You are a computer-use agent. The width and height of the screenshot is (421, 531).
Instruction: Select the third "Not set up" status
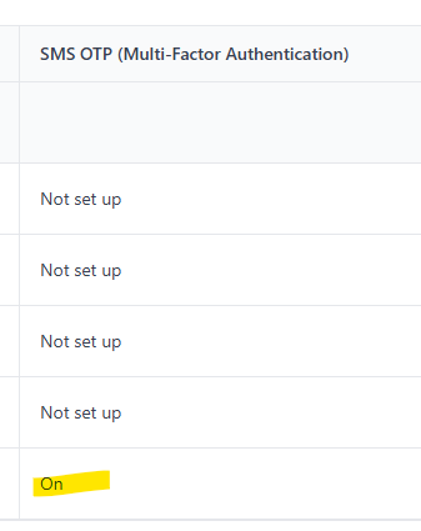81,341
